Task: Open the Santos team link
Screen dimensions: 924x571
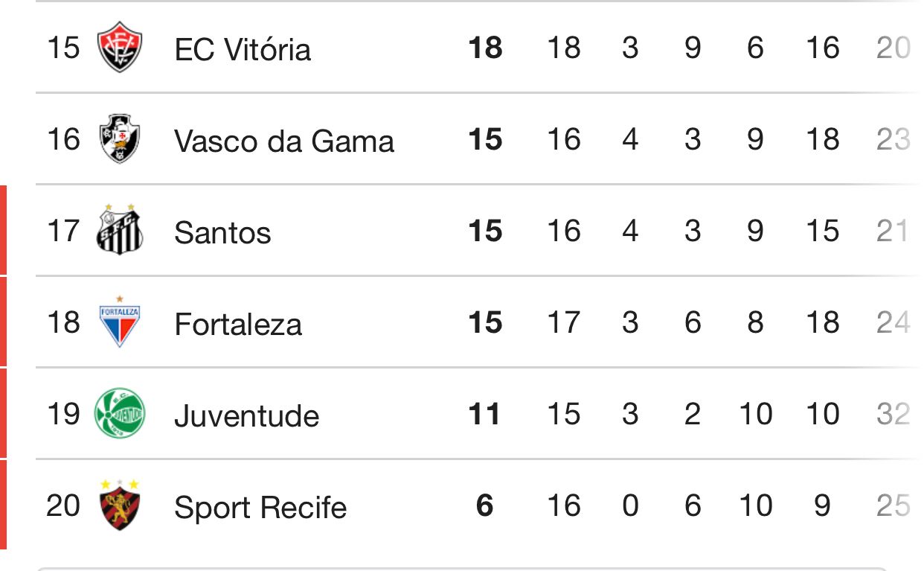Action: point(222,232)
